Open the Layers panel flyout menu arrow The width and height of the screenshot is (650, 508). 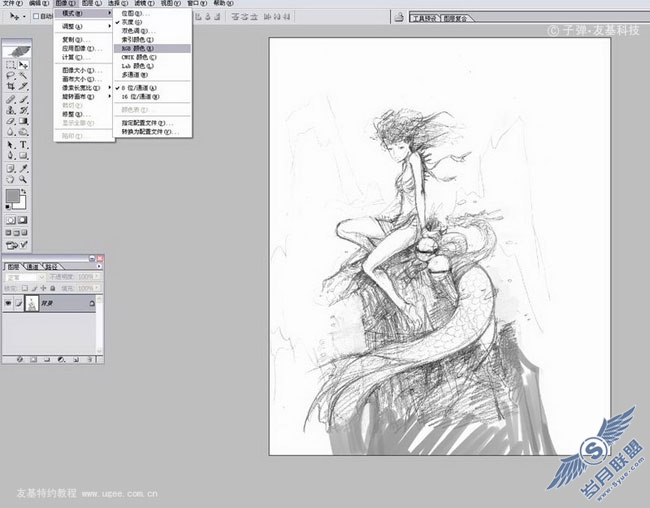pos(99,266)
